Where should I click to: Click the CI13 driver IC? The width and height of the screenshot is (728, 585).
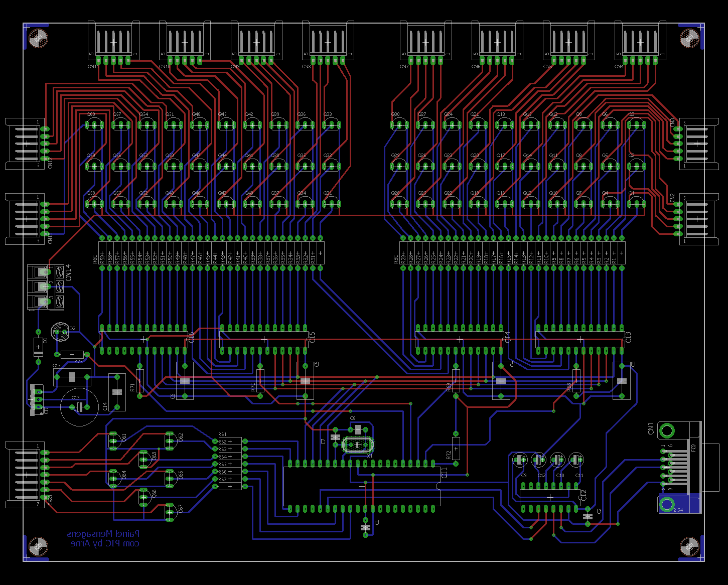coord(580,339)
